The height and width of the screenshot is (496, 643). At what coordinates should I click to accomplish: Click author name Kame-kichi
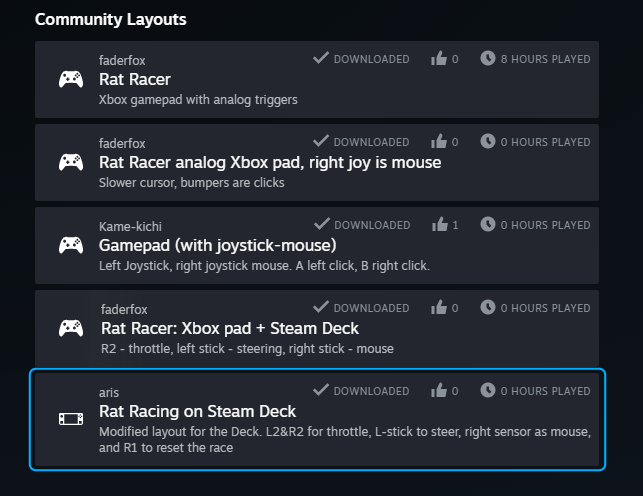[130, 226]
